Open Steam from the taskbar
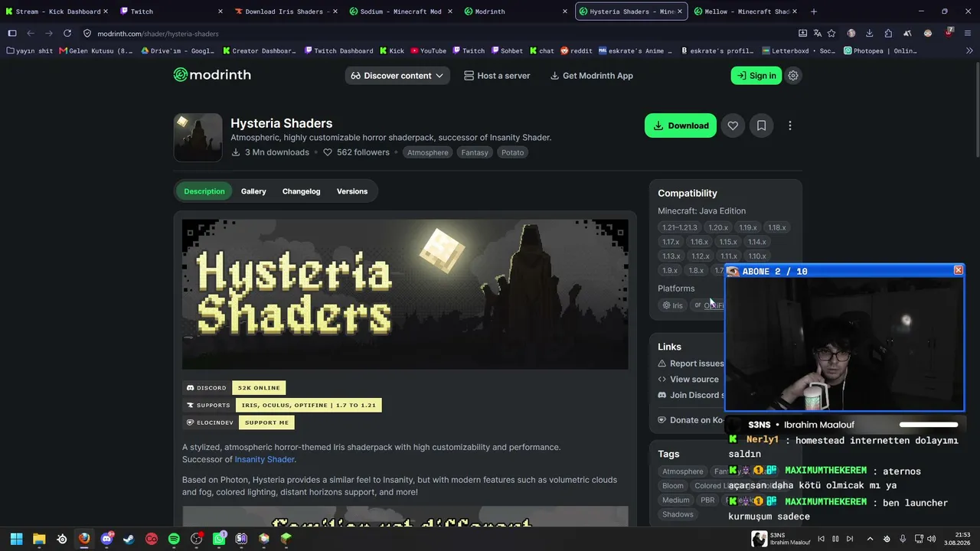Viewport: 980px width, 551px height. pos(129,539)
